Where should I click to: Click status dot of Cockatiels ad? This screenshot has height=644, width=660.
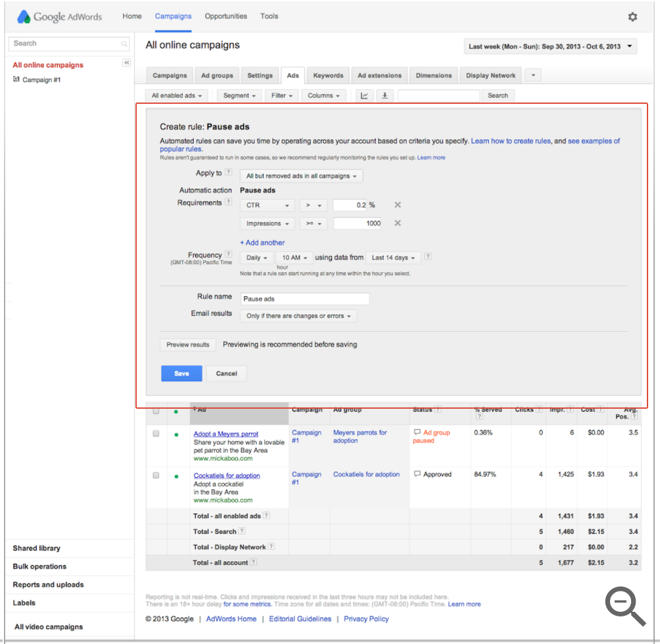(x=176, y=476)
